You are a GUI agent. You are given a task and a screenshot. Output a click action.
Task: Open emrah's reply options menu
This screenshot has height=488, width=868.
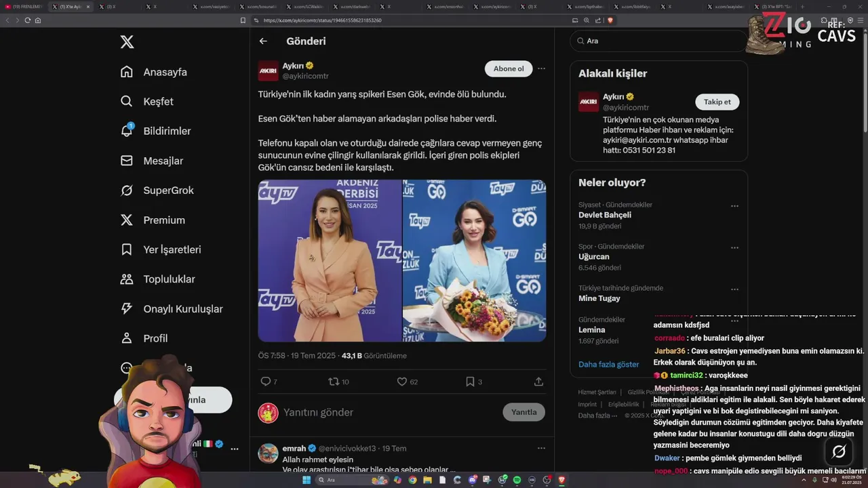(x=541, y=448)
